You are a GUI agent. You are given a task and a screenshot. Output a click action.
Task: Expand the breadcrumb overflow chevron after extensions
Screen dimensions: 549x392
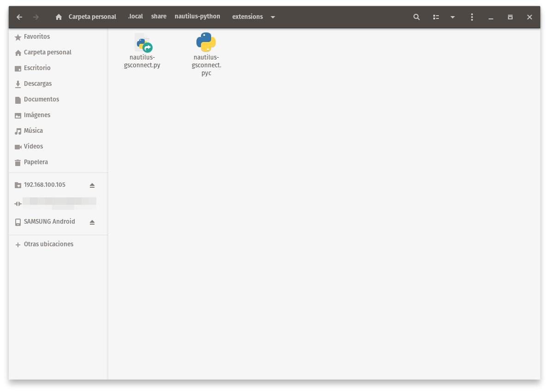(x=273, y=17)
